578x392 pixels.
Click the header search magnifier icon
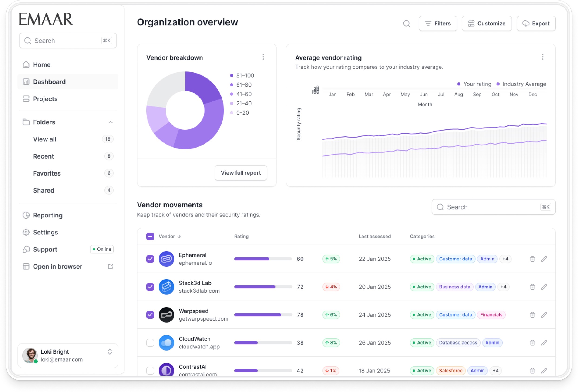point(406,23)
